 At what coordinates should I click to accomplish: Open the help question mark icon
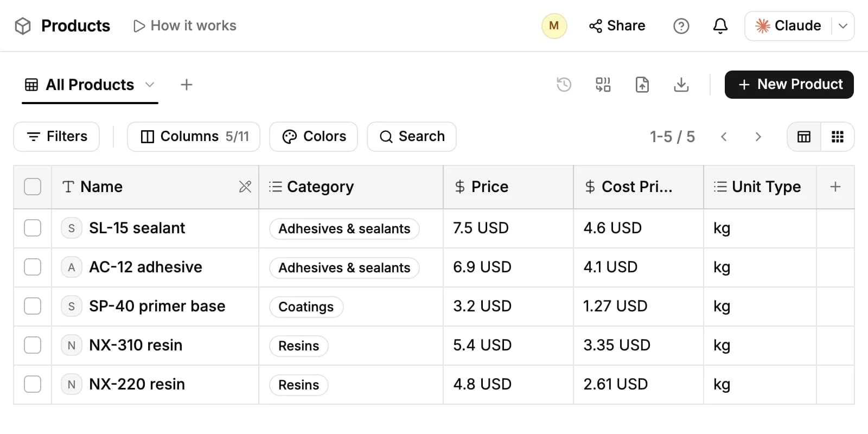[681, 25]
